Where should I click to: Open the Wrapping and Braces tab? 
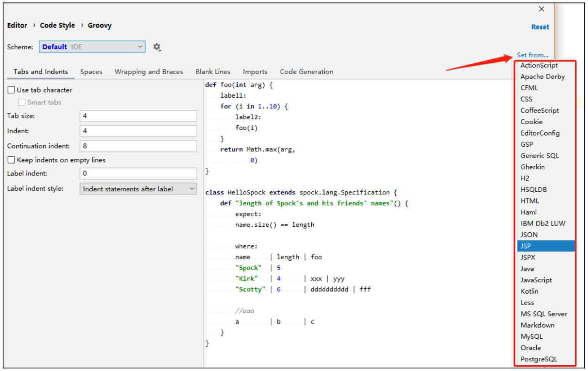[149, 72]
